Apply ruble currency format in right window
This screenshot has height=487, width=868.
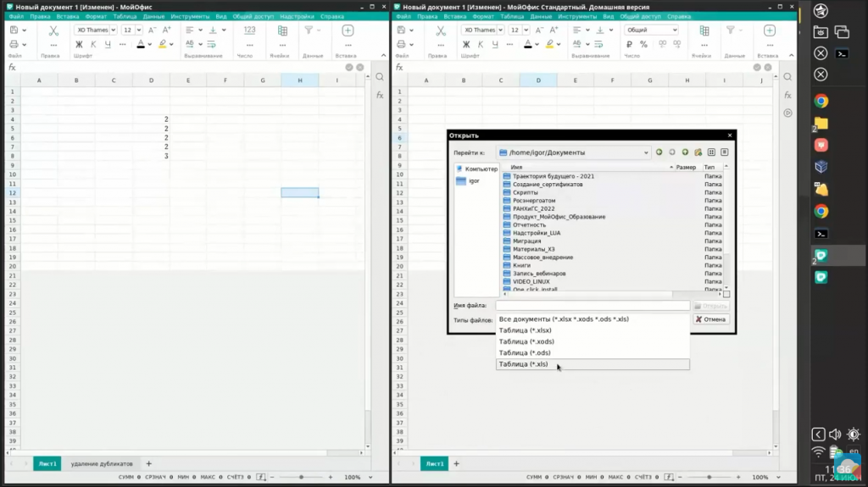(629, 44)
